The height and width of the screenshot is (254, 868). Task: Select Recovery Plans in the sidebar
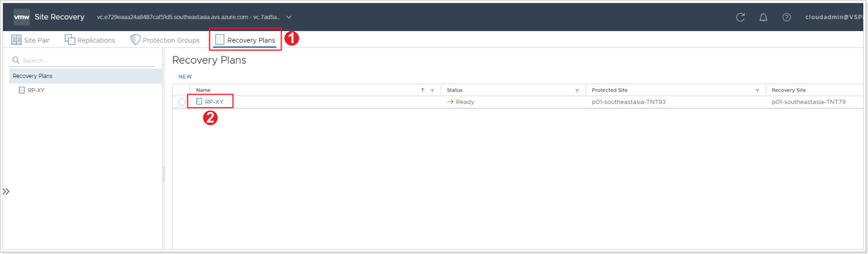(82, 76)
